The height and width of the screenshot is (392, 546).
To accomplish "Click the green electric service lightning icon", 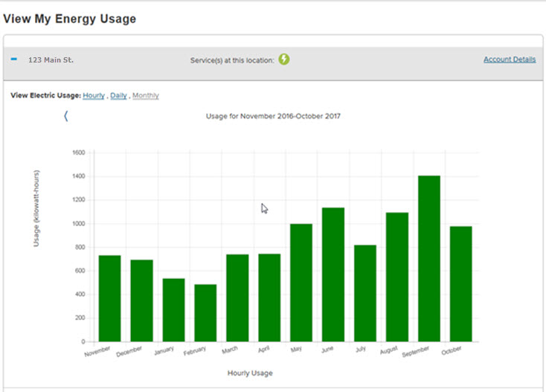I will tap(284, 59).
